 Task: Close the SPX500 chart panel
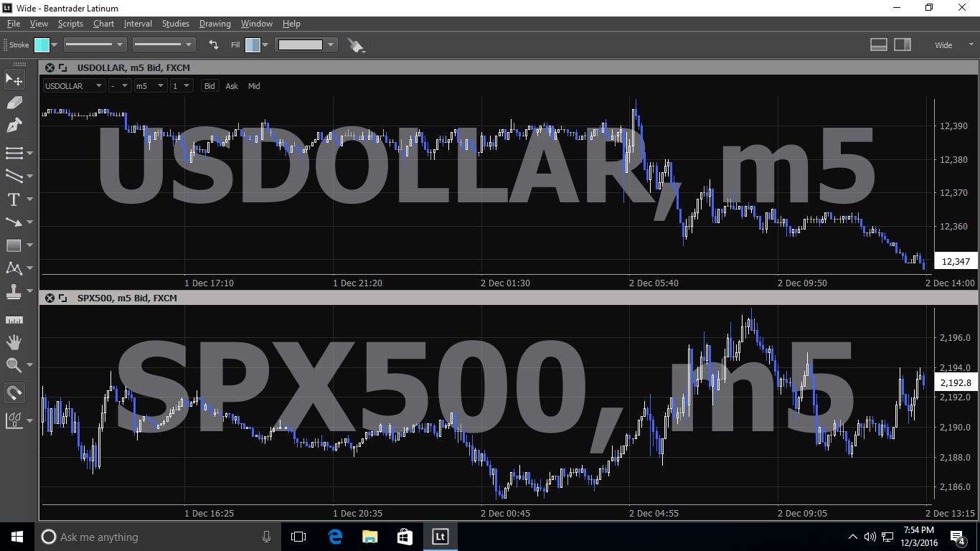click(x=50, y=298)
